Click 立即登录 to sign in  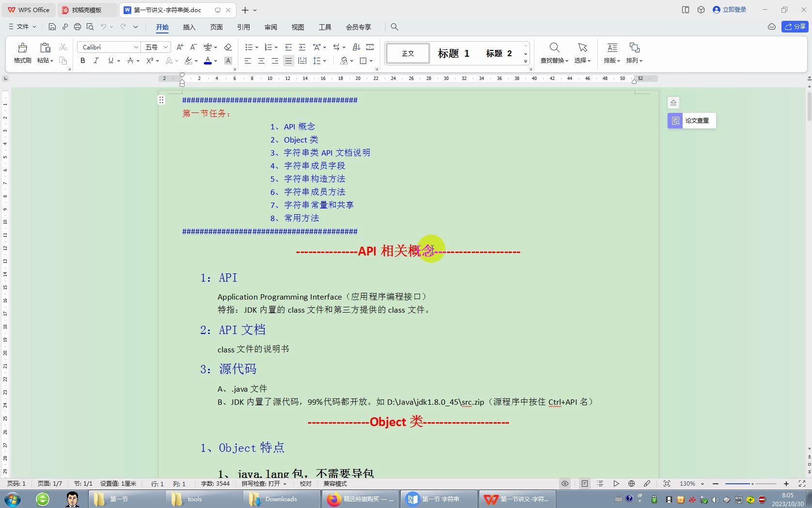point(729,10)
